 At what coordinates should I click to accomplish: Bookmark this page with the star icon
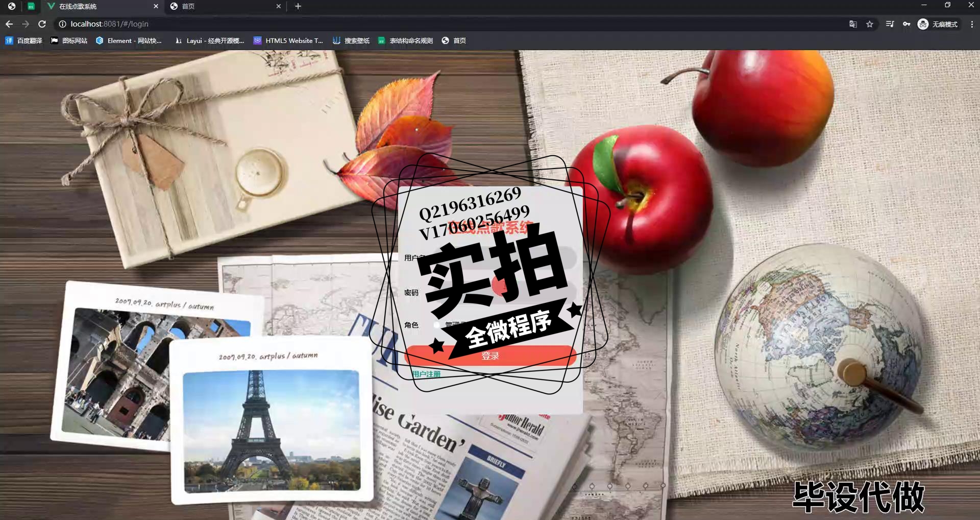pyautogui.click(x=870, y=24)
